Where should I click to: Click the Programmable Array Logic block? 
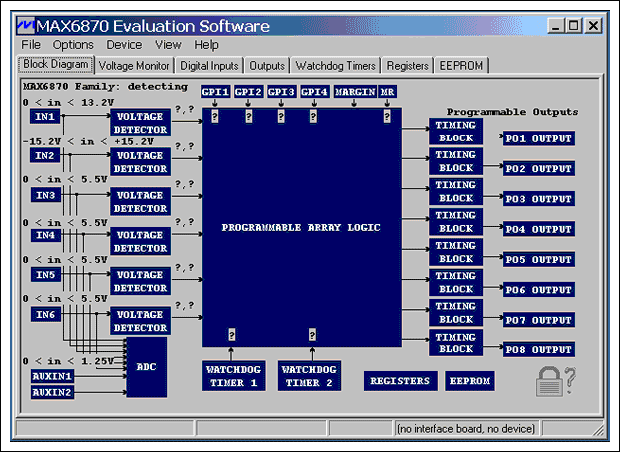[x=301, y=228]
